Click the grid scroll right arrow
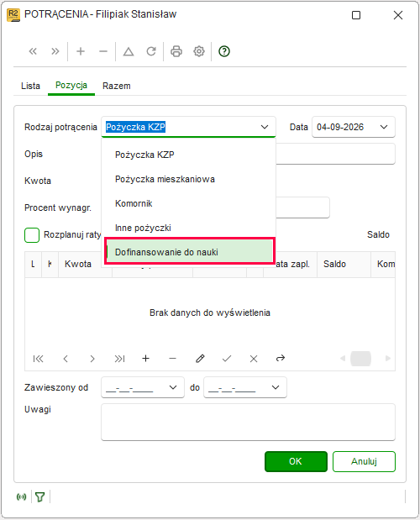Screen dimensions: 420x520 click(x=387, y=358)
